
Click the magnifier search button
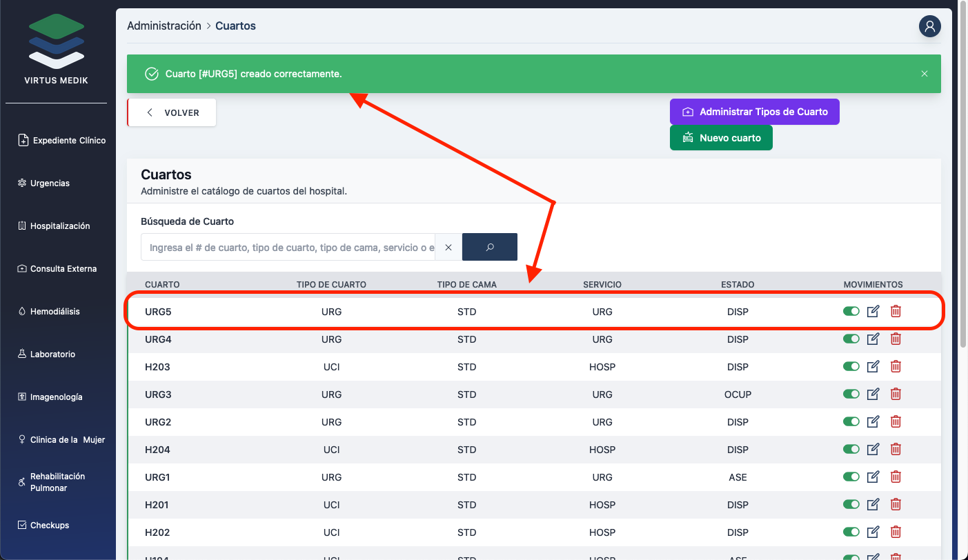pos(490,247)
